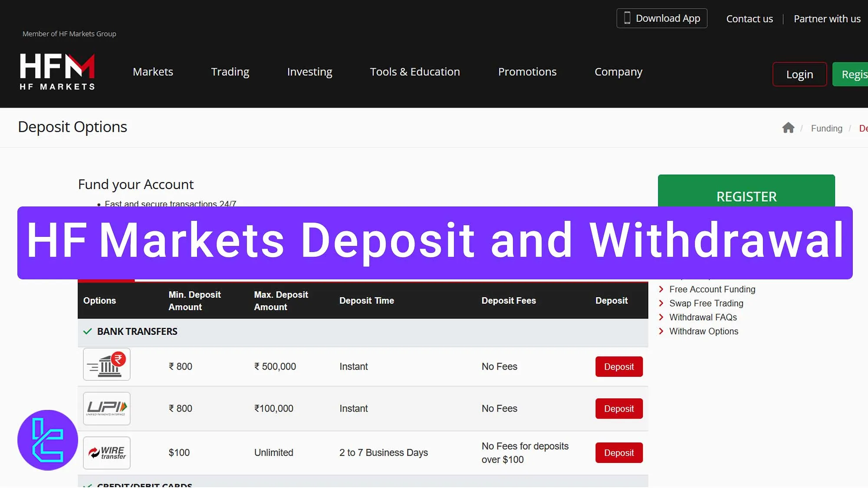Click chevron beside Free Account Funding
The image size is (868, 488).
point(661,289)
